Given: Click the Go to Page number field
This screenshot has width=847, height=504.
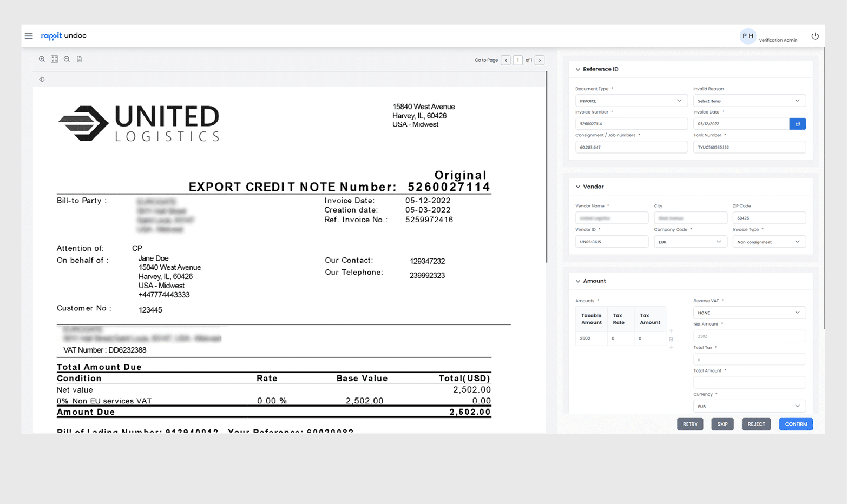Looking at the screenshot, I should click(x=517, y=60).
